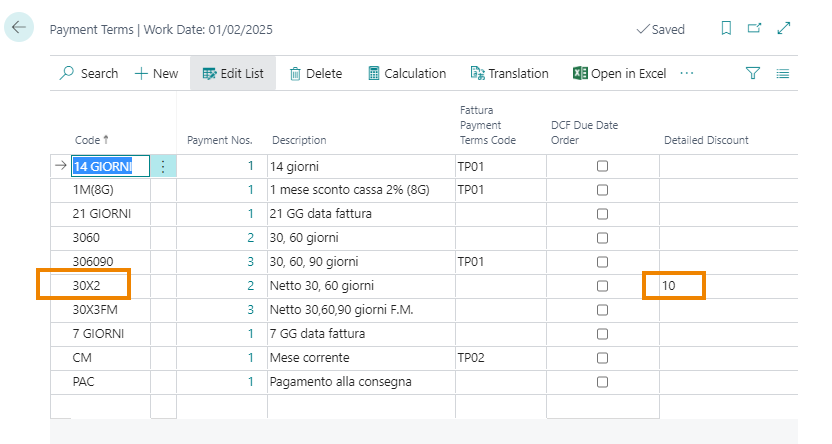Viewport: 832px width, 444px height.
Task: Select the PAC code cell
Action: point(110,382)
